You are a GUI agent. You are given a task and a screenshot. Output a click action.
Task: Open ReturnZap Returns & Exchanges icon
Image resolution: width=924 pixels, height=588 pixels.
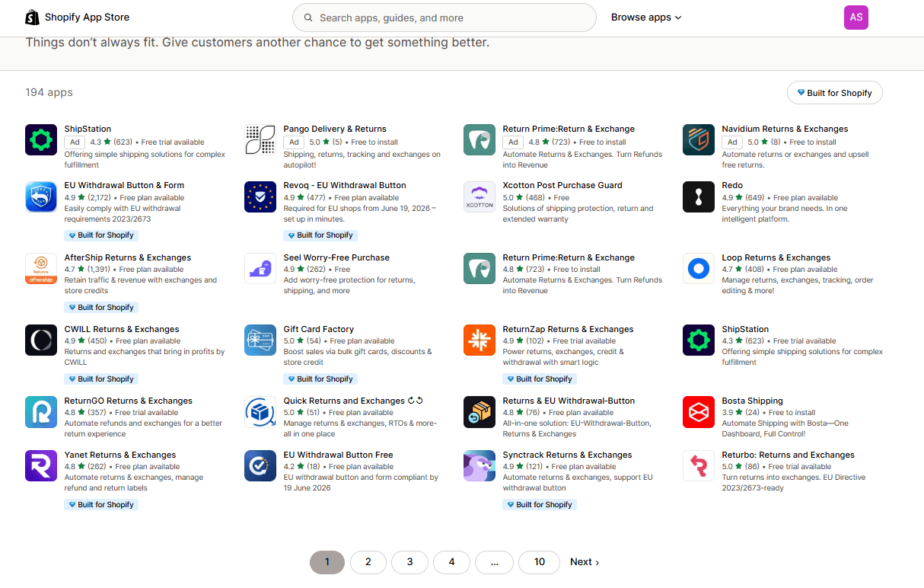pos(480,340)
